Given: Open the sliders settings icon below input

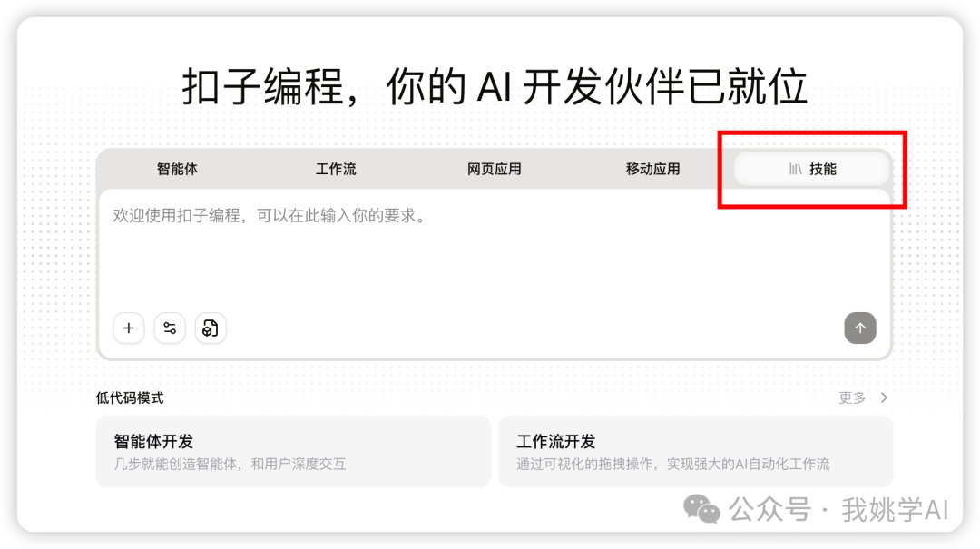Looking at the screenshot, I should (170, 328).
